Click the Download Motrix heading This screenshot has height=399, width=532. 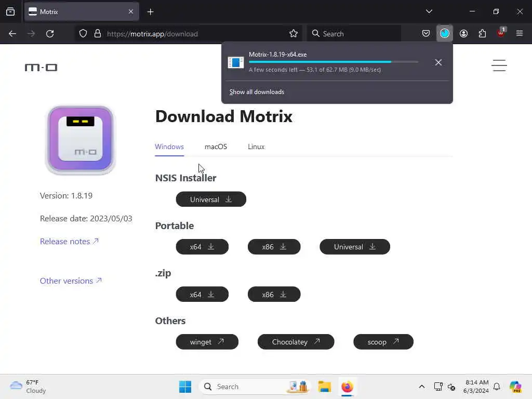[x=223, y=116]
